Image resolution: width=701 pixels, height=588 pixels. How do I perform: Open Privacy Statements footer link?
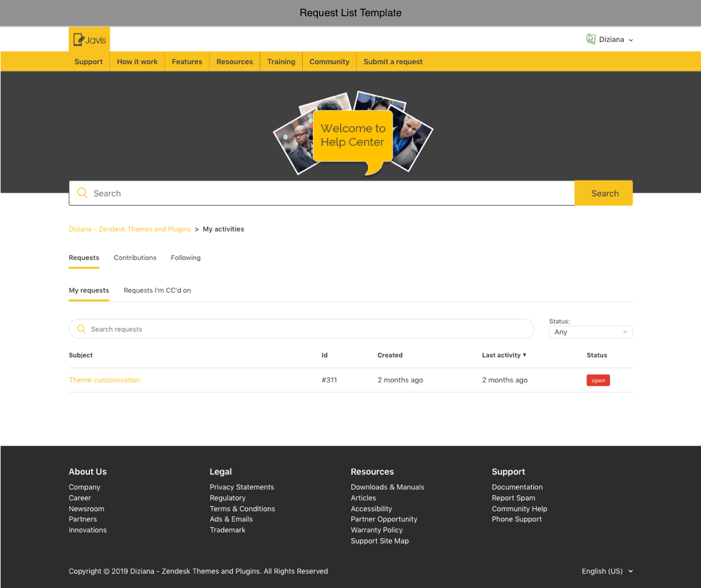click(242, 487)
